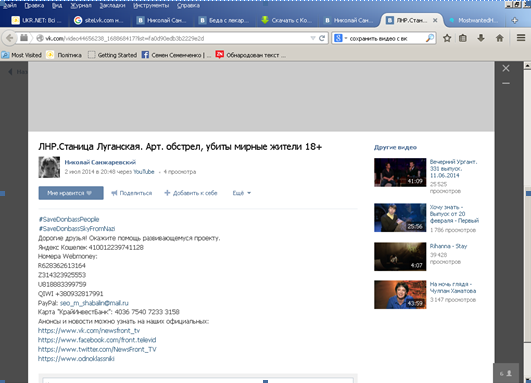Open the URL bar history dropdown arrow
The height and width of the screenshot is (383, 531).
point(313,38)
